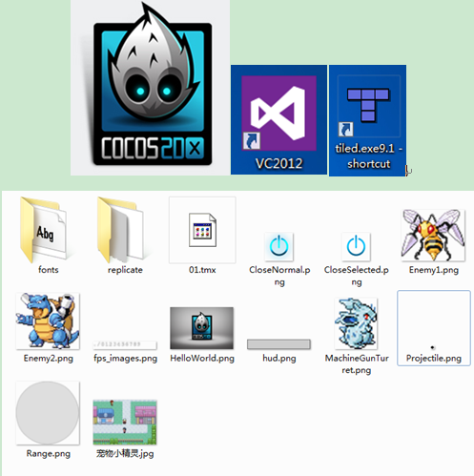Image resolution: width=474 pixels, height=476 pixels.
Task: Click the 'CloseNormal.png' file name
Action: tap(279, 276)
